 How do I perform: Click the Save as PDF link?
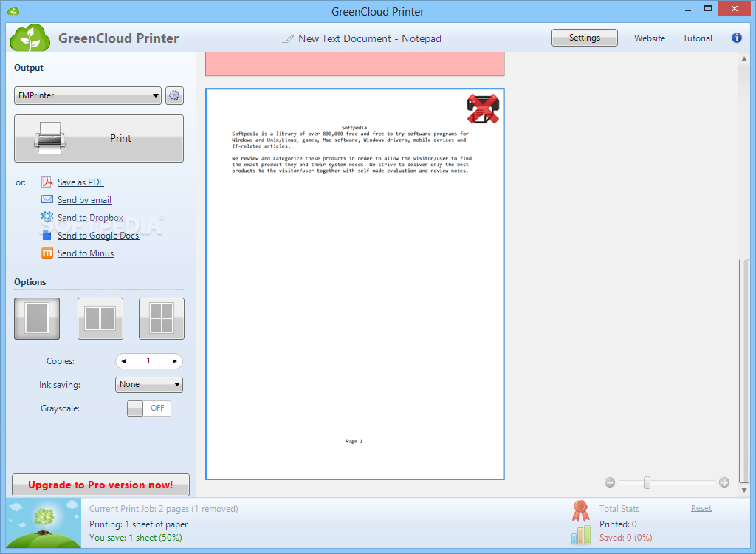click(x=80, y=182)
